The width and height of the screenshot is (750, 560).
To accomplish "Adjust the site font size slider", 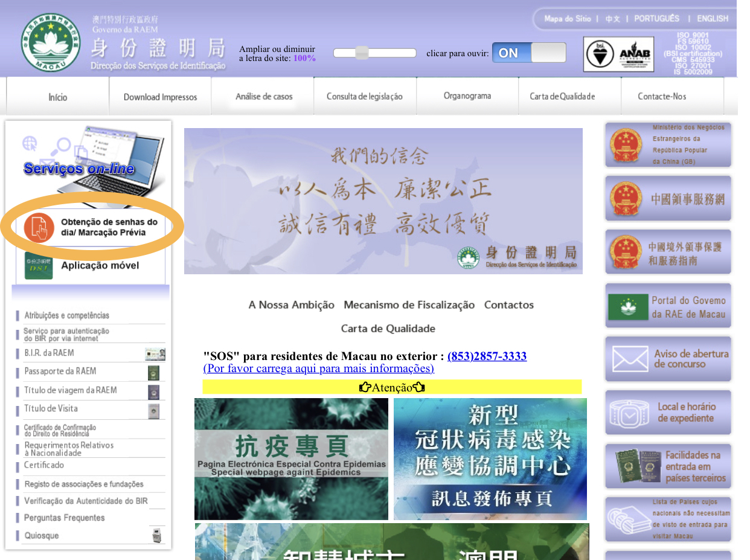I will 362,53.
